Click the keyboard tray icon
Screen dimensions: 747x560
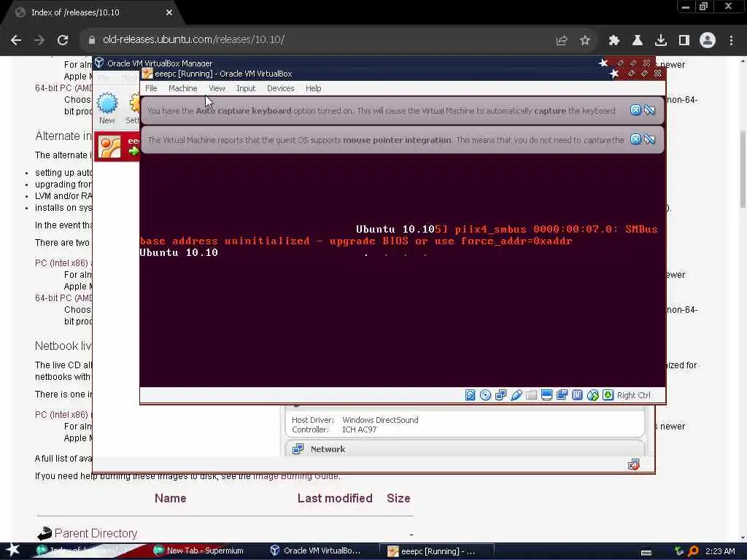[x=646, y=553]
